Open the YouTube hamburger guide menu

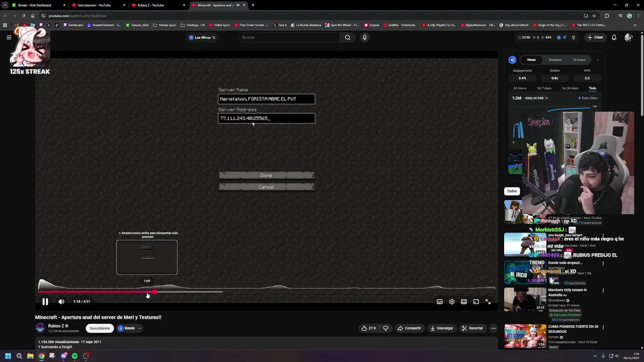click(9, 37)
